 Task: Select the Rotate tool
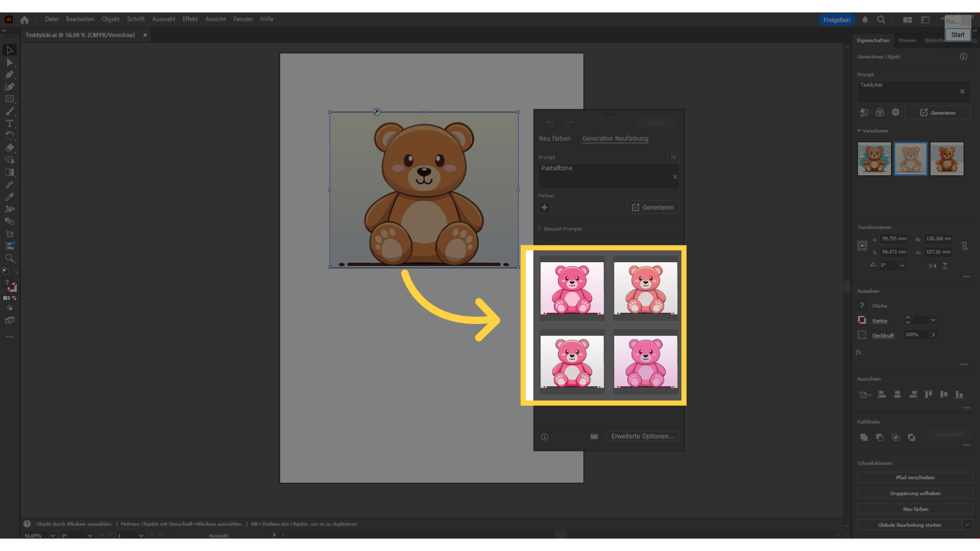pos(10,136)
